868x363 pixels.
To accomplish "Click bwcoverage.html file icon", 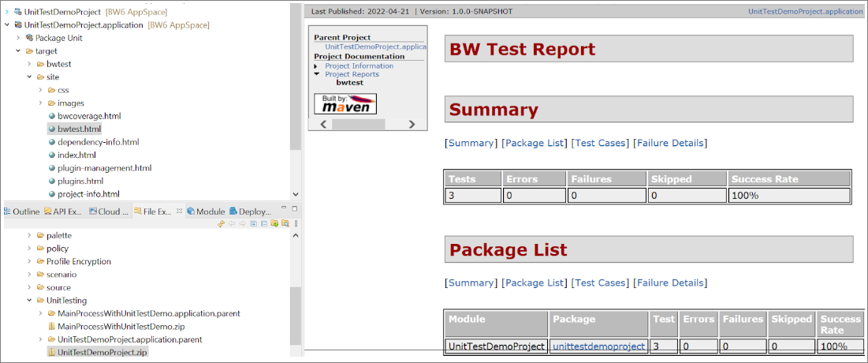I will click(52, 116).
